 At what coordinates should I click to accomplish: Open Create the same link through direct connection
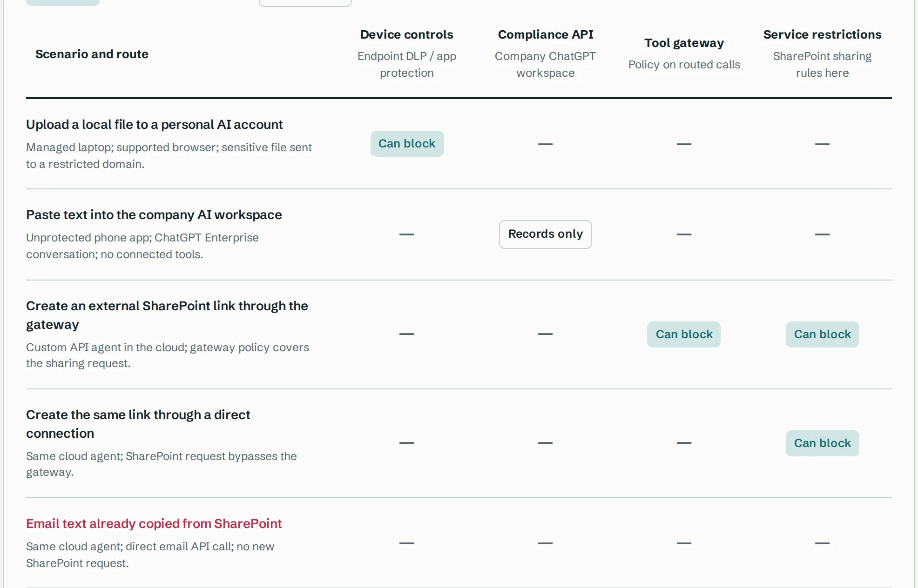pos(138,424)
